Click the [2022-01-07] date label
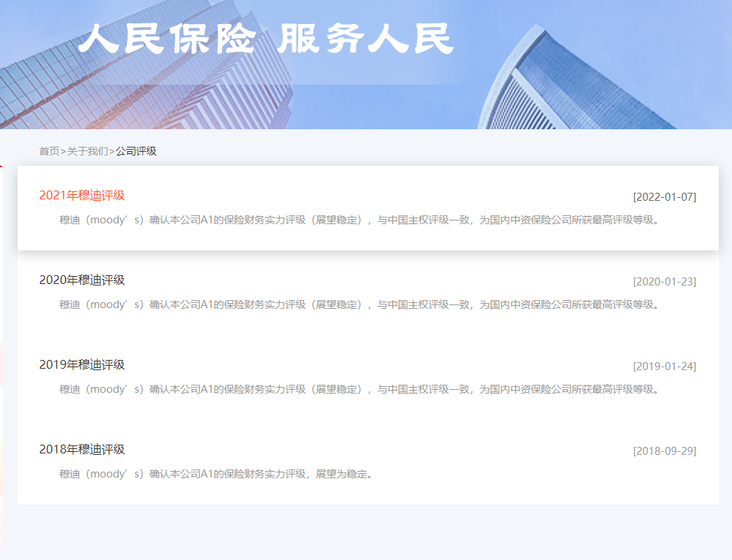 666,196
